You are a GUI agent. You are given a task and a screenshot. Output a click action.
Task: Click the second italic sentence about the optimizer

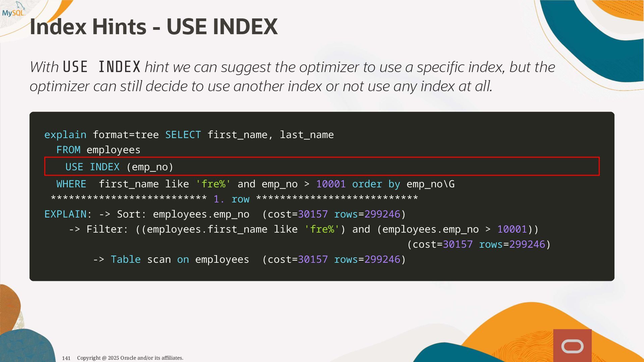click(x=261, y=86)
